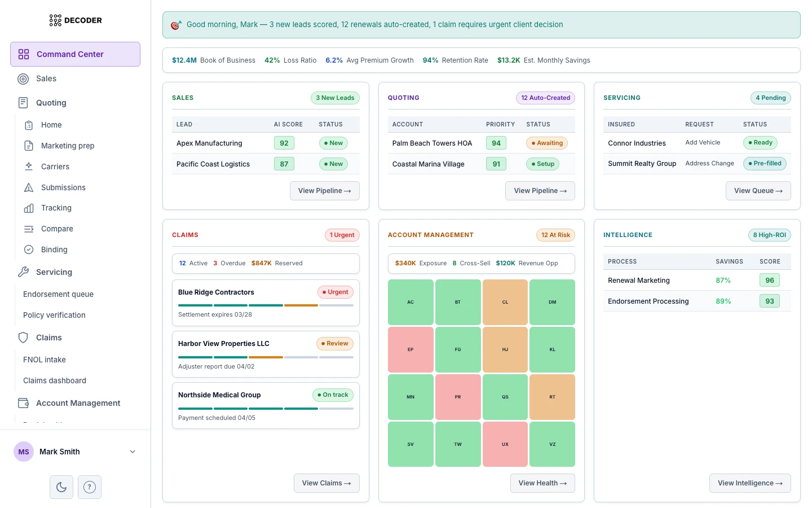Toggle dark mode with the moon button
This screenshot has width=812, height=508.
(61, 487)
